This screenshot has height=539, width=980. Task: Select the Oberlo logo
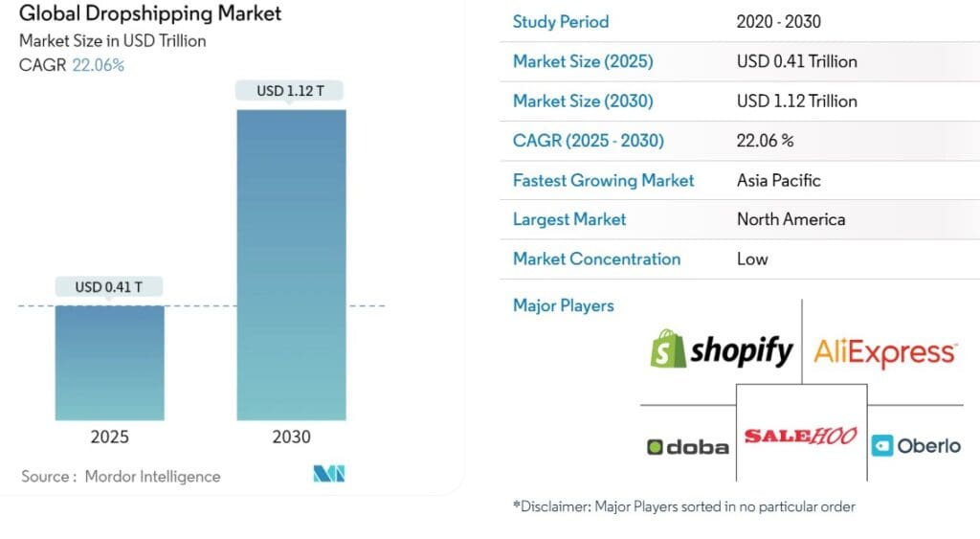pyautogui.click(x=916, y=446)
